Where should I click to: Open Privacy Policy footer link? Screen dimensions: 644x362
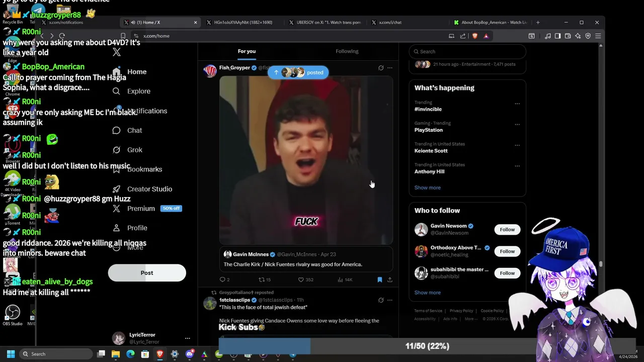point(461,311)
